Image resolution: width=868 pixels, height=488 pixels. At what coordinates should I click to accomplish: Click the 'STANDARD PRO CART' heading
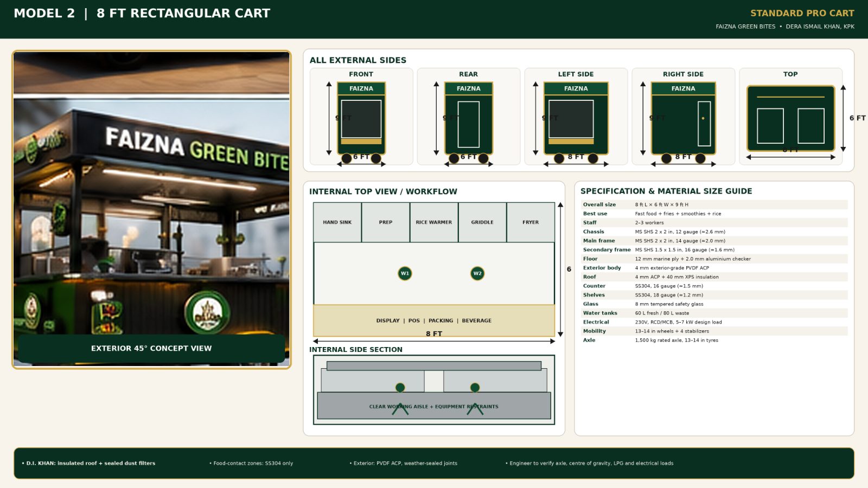click(x=802, y=13)
